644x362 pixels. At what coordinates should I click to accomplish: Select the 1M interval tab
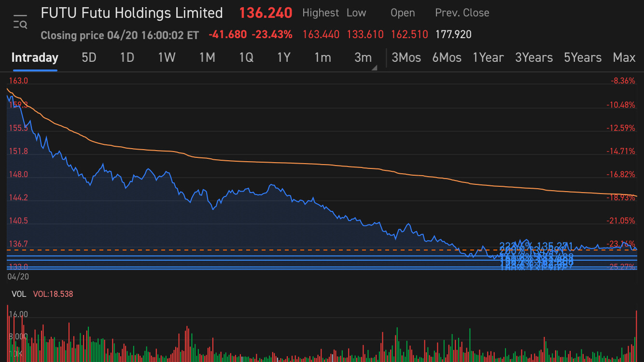207,58
